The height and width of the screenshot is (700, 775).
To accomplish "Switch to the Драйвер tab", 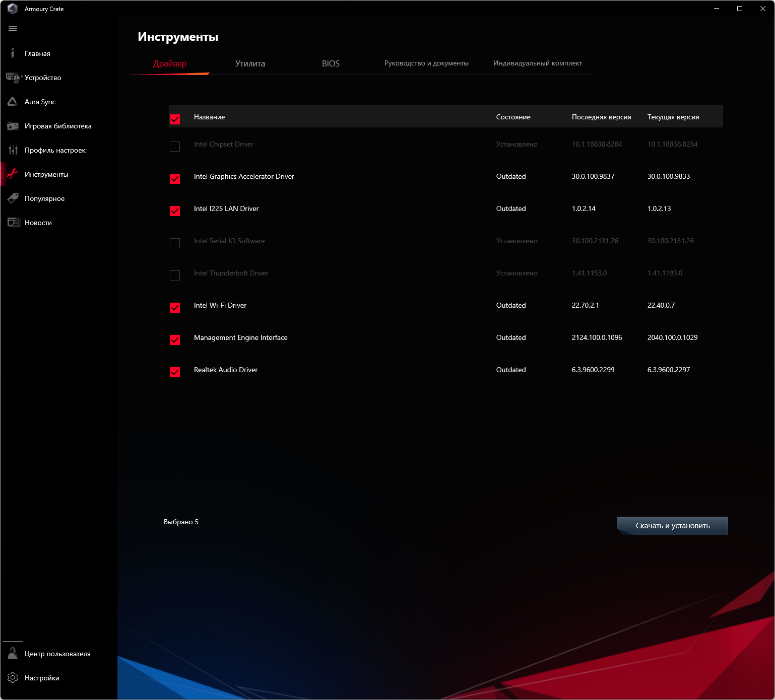I will click(170, 63).
